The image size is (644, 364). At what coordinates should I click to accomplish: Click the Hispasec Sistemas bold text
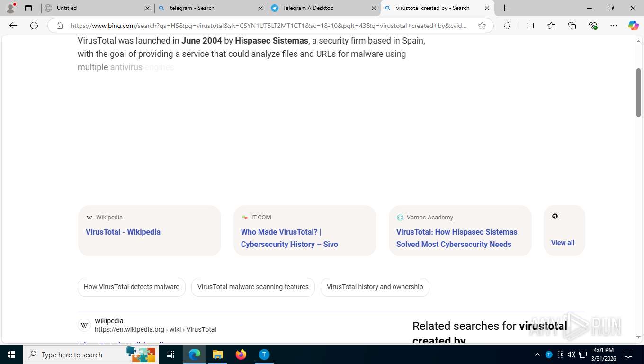point(271,41)
